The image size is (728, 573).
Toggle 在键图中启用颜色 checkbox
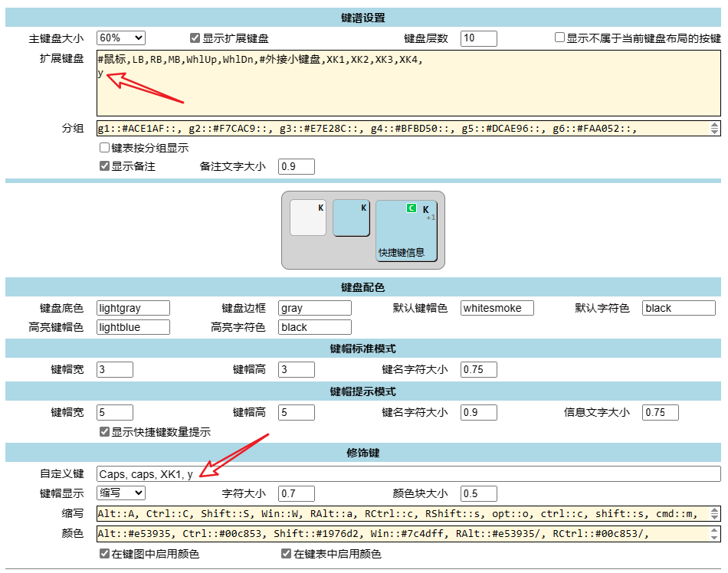104,554
